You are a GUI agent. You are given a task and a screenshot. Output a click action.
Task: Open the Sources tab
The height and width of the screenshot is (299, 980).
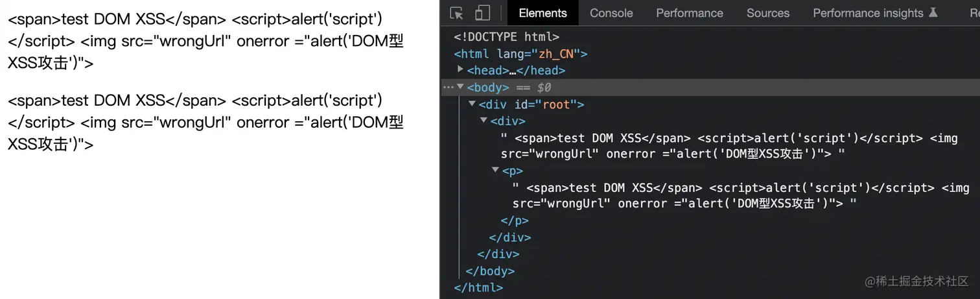768,13
